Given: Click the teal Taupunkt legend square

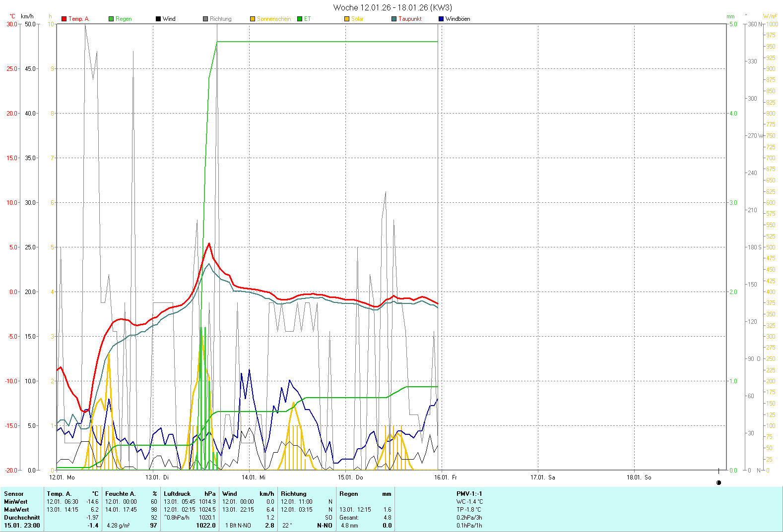Looking at the screenshot, I should (394, 19).
